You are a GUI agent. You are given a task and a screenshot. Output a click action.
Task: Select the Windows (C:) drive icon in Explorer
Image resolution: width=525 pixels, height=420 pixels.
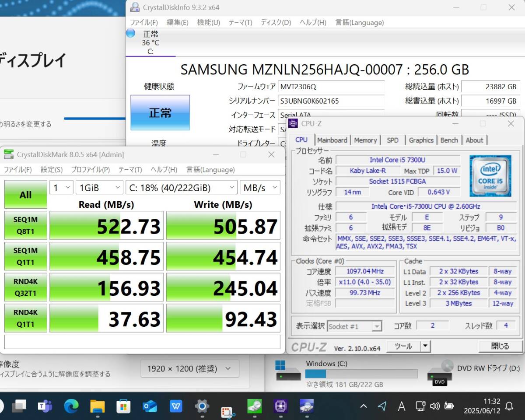click(288, 370)
